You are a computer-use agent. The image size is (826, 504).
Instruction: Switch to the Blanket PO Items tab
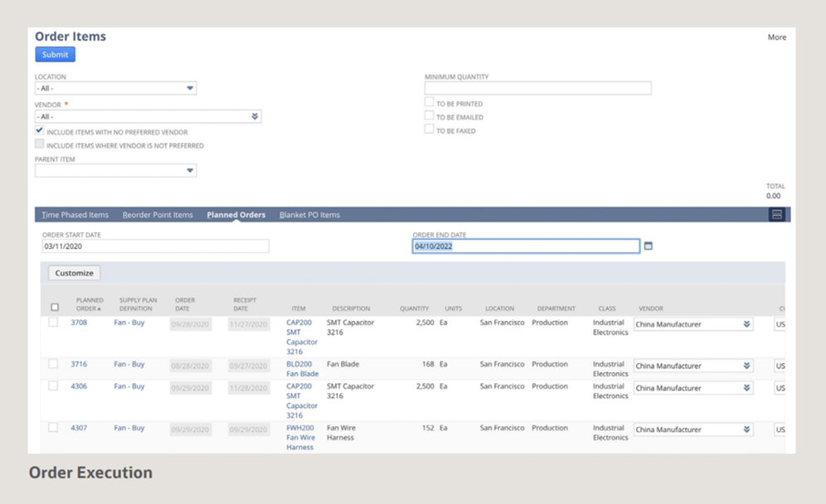point(309,215)
